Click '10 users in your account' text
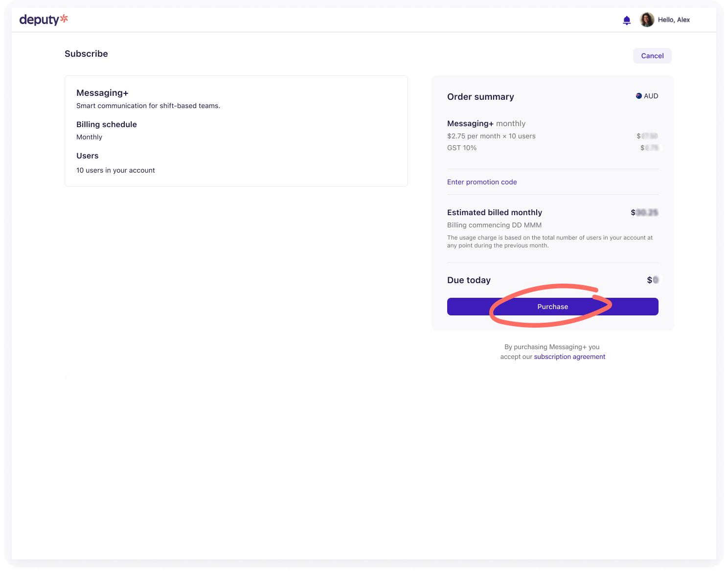 pyautogui.click(x=115, y=170)
